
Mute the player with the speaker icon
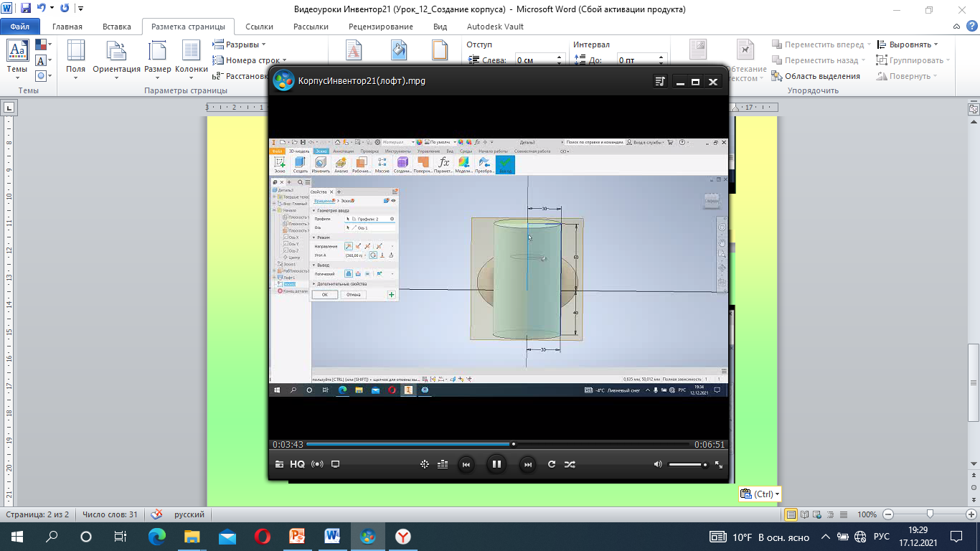[x=658, y=464]
